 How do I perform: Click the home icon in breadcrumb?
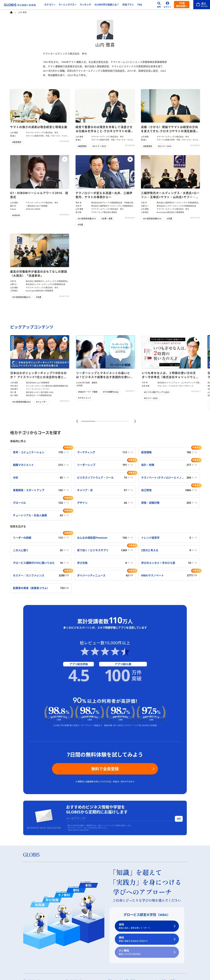(11, 13)
